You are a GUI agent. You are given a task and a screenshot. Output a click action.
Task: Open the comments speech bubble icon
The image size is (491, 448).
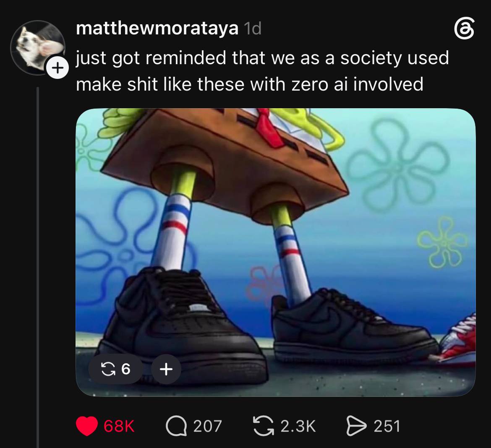pos(176,426)
